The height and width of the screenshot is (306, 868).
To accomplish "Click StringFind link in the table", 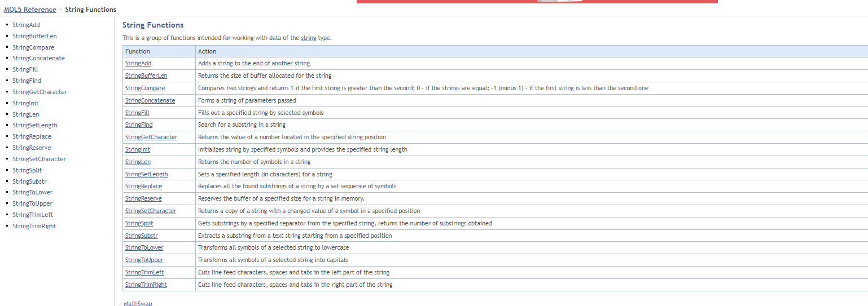I will (139, 125).
